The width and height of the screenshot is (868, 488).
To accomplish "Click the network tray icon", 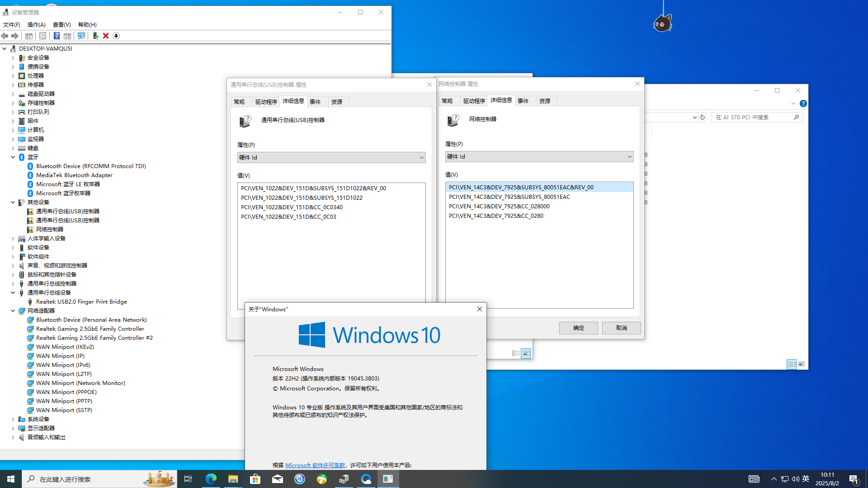I will (785, 479).
